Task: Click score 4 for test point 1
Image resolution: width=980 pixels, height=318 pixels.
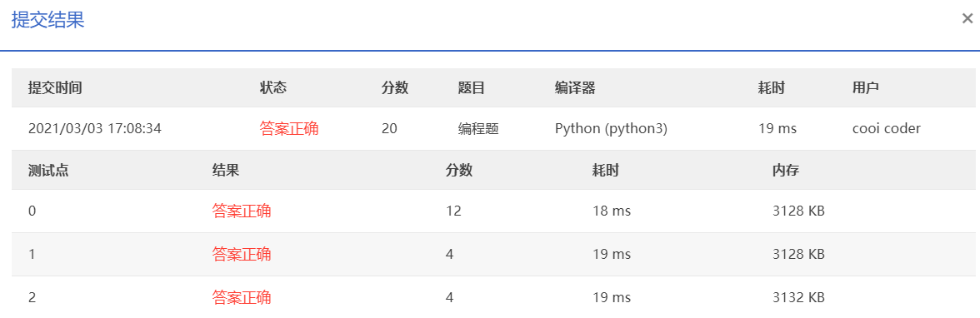Action: (449, 254)
